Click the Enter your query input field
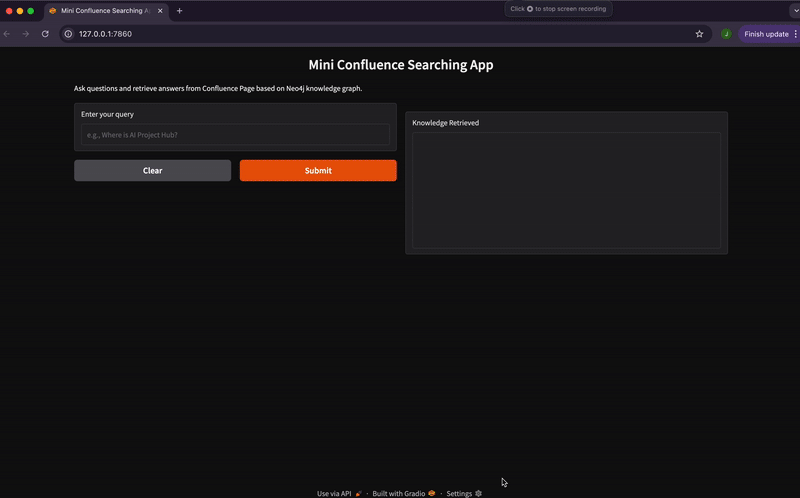The width and height of the screenshot is (800, 498). [235, 135]
